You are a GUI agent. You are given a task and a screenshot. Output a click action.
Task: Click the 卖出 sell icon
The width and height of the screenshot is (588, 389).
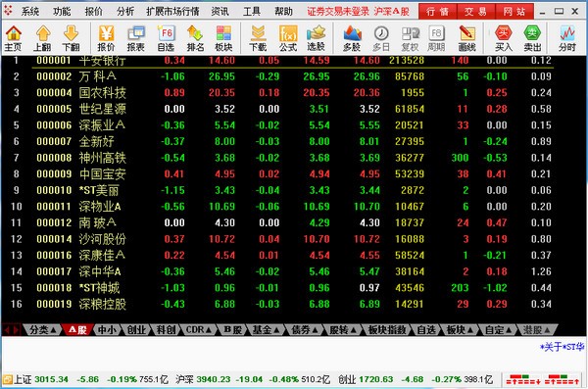[532, 38]
